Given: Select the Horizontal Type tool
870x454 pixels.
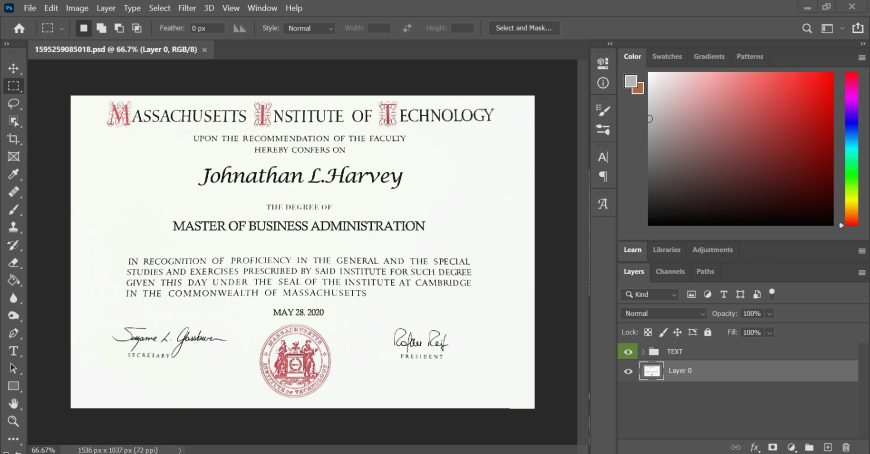Looking at the screenshot, I should click(13, 351).
